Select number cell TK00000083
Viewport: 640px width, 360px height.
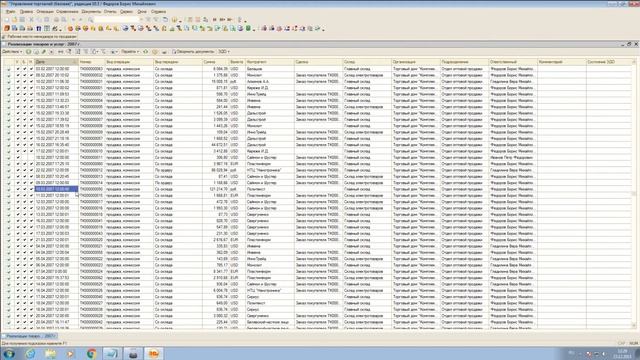click(92, 69)
